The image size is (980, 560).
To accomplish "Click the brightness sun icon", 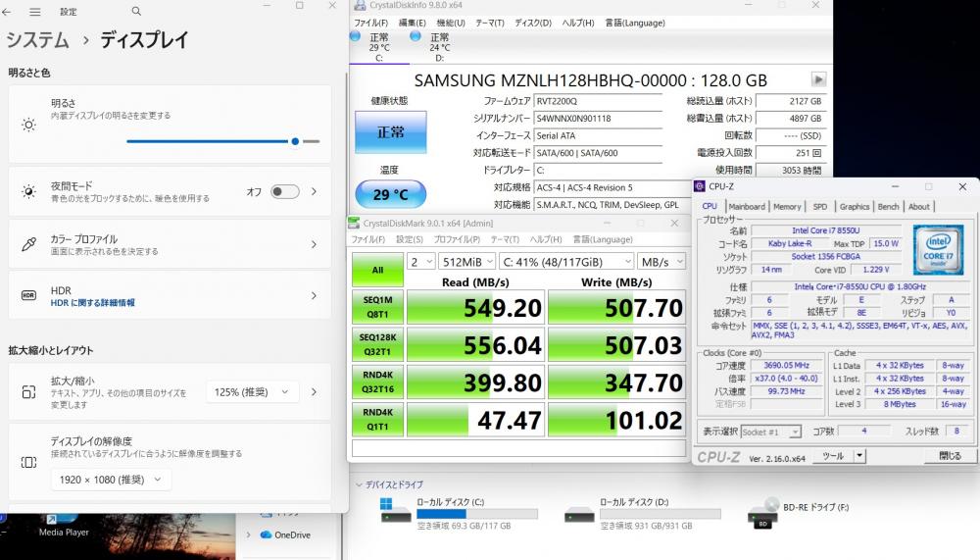I will tap(28, 126).
